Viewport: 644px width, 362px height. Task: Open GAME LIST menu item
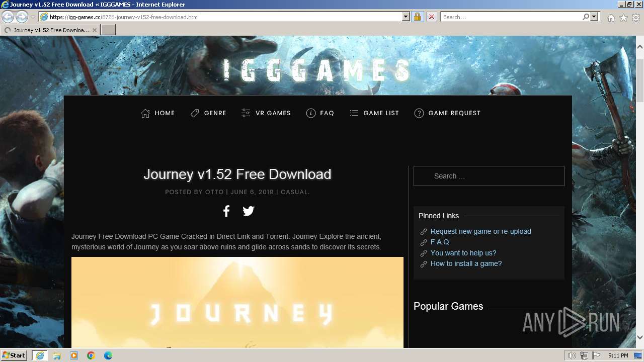[x=374, y=113]
